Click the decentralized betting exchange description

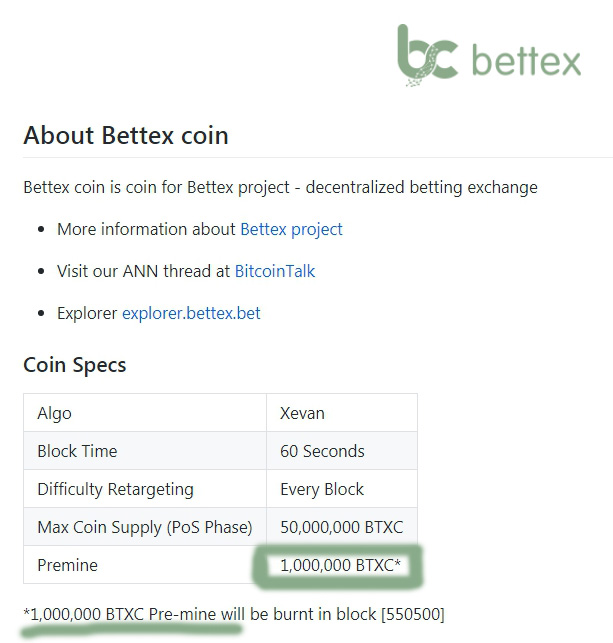tap(421, 187)
